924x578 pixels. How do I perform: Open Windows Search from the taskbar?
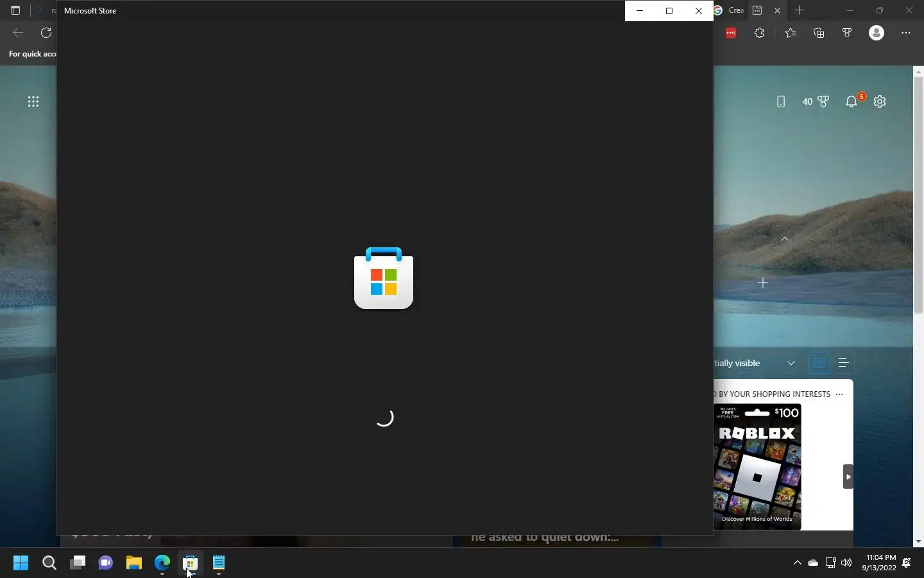(49, 563)
